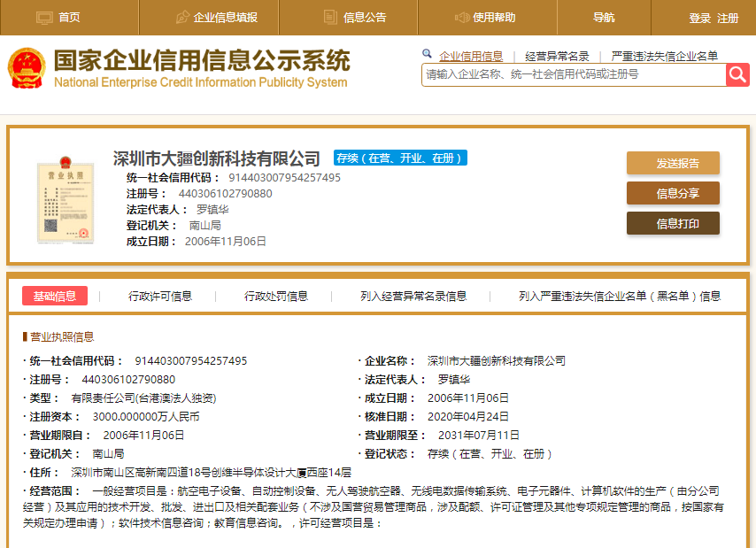Click the 信息打印 button
Viewport: 756px width, 548px height.
click(x=673, y=223)
